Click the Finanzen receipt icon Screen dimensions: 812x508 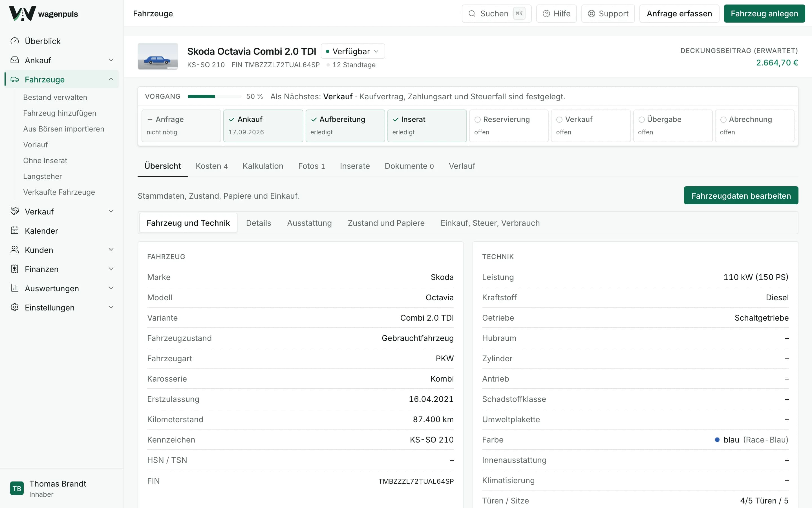[15, 269]
